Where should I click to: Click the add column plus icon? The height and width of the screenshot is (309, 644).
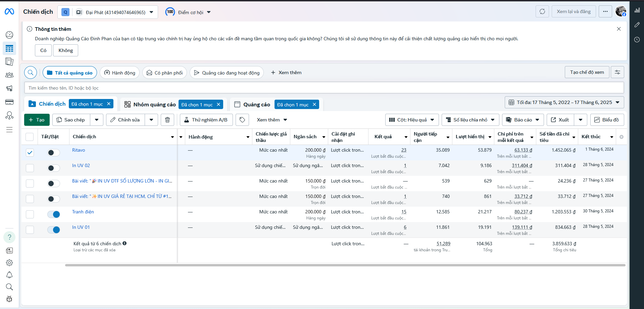pyautogui.click(x=622, y=137)
